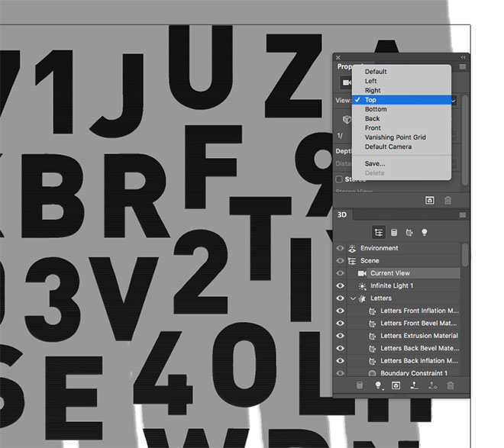
Task: Select Current View in 3D panel
Action: point(404,273)
